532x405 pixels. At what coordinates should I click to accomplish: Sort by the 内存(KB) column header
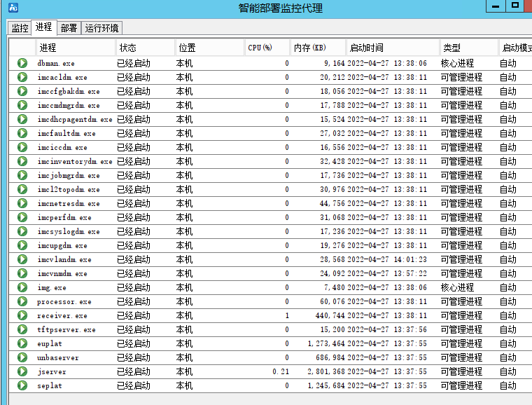318,48
